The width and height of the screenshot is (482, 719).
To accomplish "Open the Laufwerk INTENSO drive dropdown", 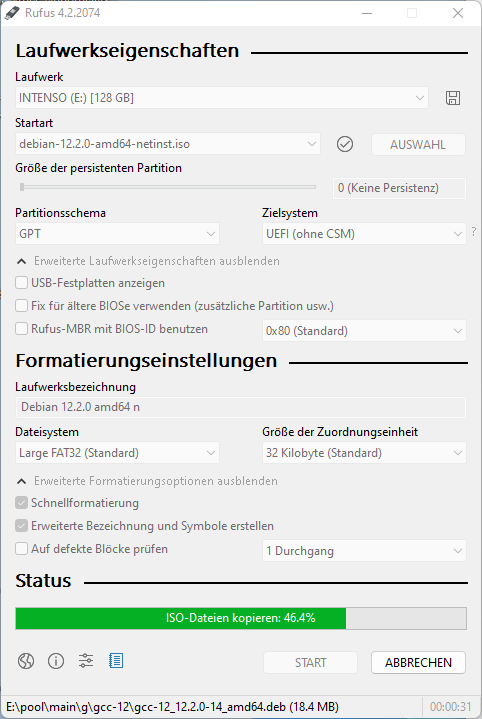I will point(222,98).
